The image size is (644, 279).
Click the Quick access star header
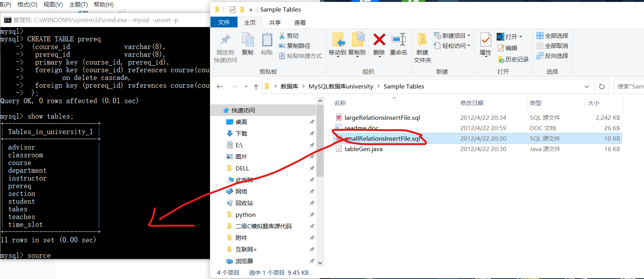pyautogui.click(x=239, y=110)
